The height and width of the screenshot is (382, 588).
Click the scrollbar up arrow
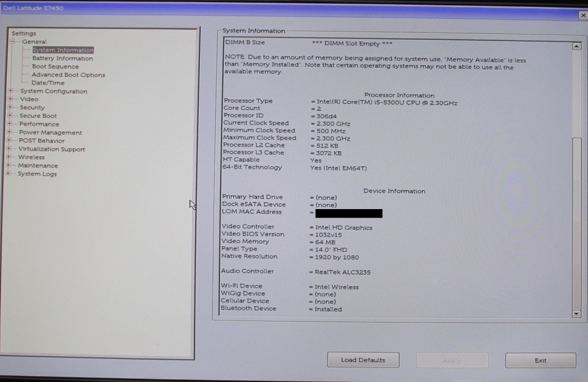click(577, 46)
